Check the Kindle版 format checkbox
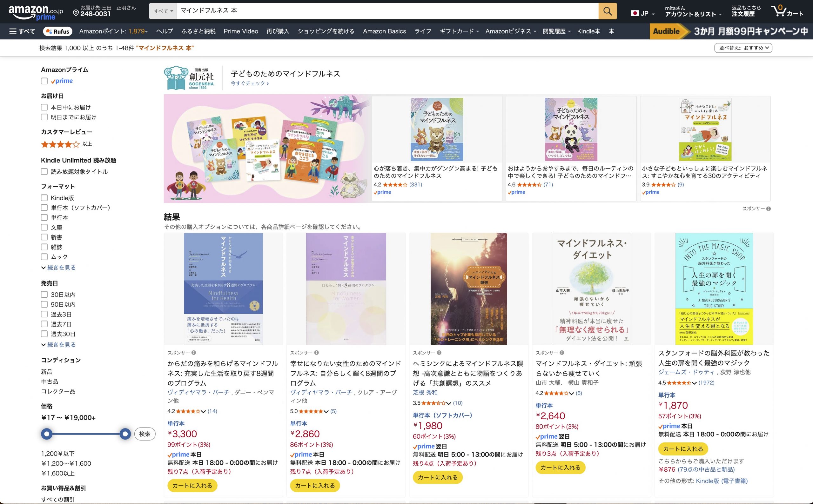813x504 pixels. tap(44, 198)
